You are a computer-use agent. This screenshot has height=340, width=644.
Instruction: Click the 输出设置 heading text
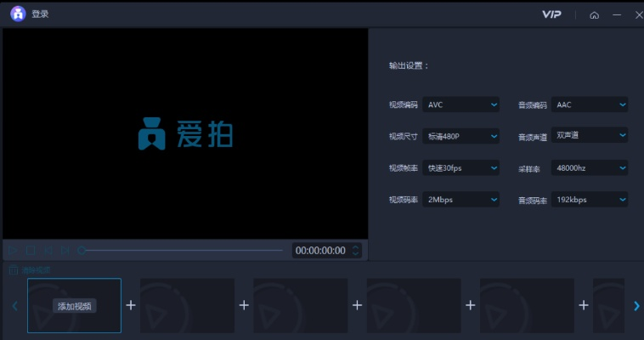tap(409, 65)
